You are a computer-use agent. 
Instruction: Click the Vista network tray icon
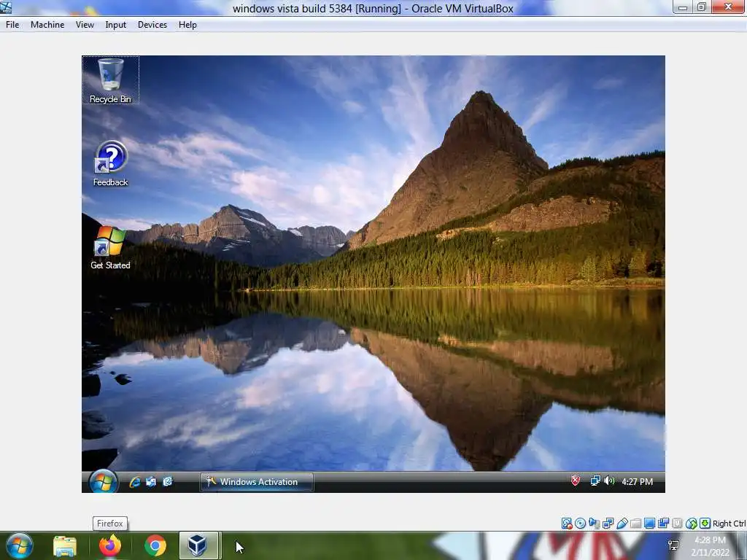595,481
